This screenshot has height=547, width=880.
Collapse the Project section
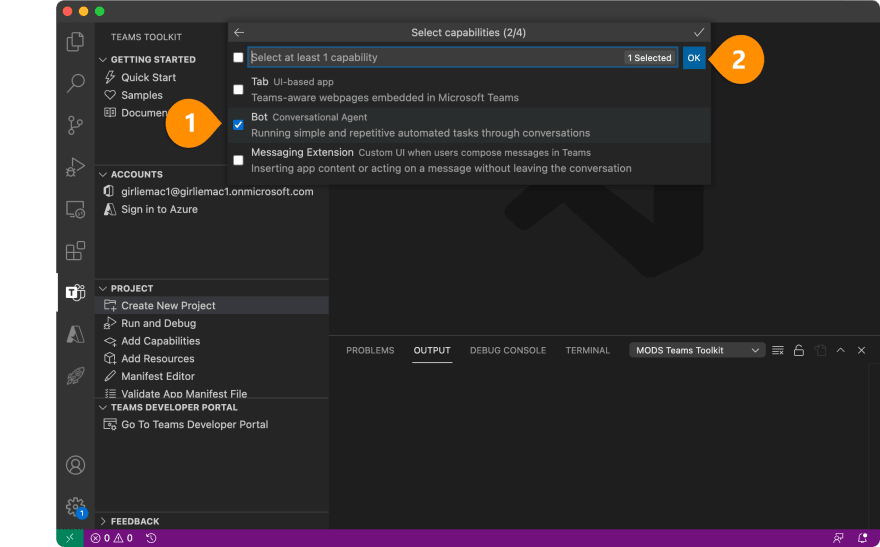click(103, 288)
